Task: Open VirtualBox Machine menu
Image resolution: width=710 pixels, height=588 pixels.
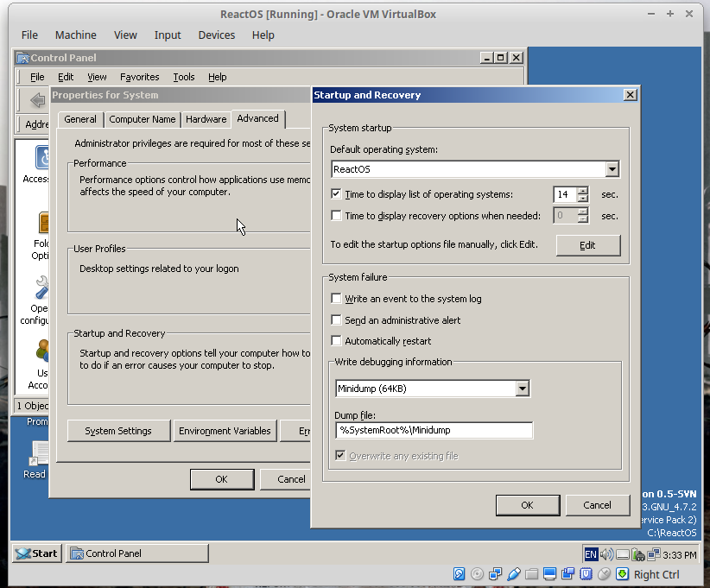Action: (76, 35)
